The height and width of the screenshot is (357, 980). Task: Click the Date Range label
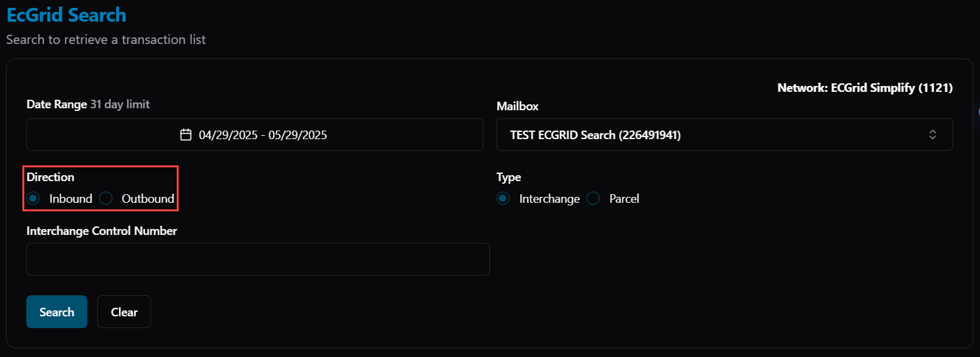pos(56,104)
